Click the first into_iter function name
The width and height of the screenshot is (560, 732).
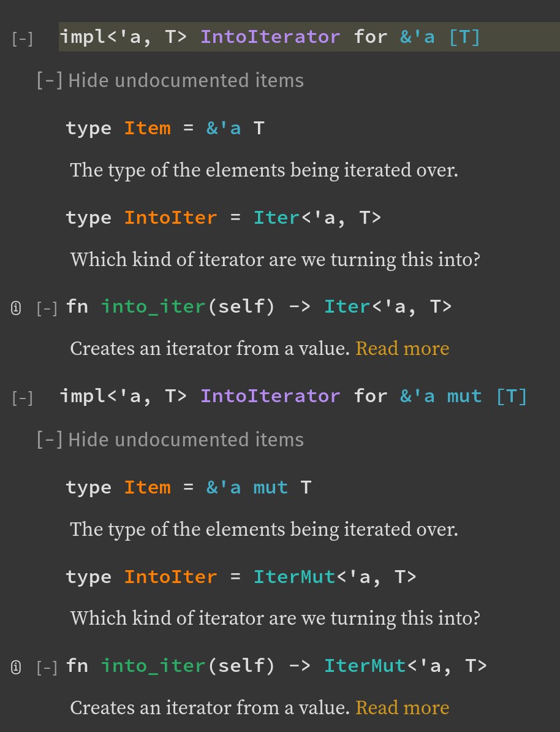[153, 307]
